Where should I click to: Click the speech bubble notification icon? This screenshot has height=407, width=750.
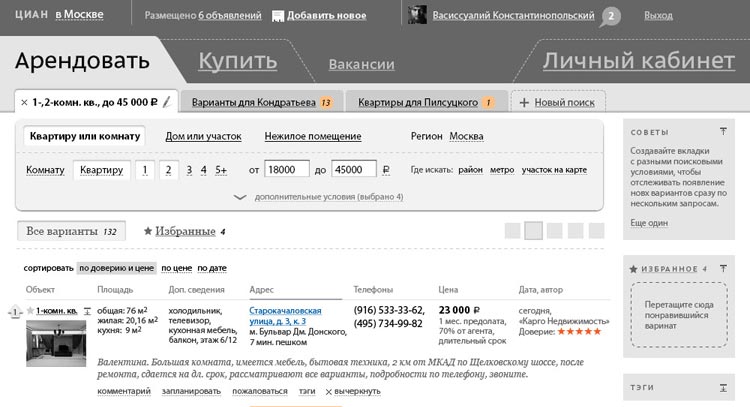tap(611, 16)
